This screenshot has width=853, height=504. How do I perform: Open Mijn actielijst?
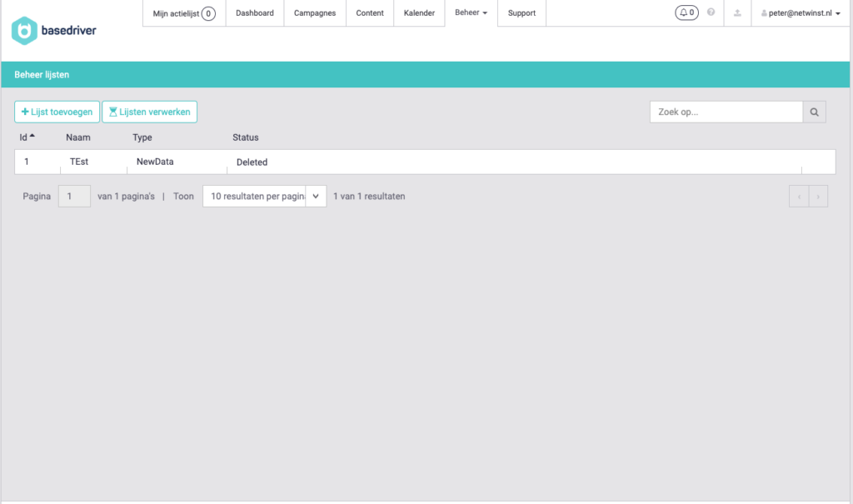tap(183, 12)
